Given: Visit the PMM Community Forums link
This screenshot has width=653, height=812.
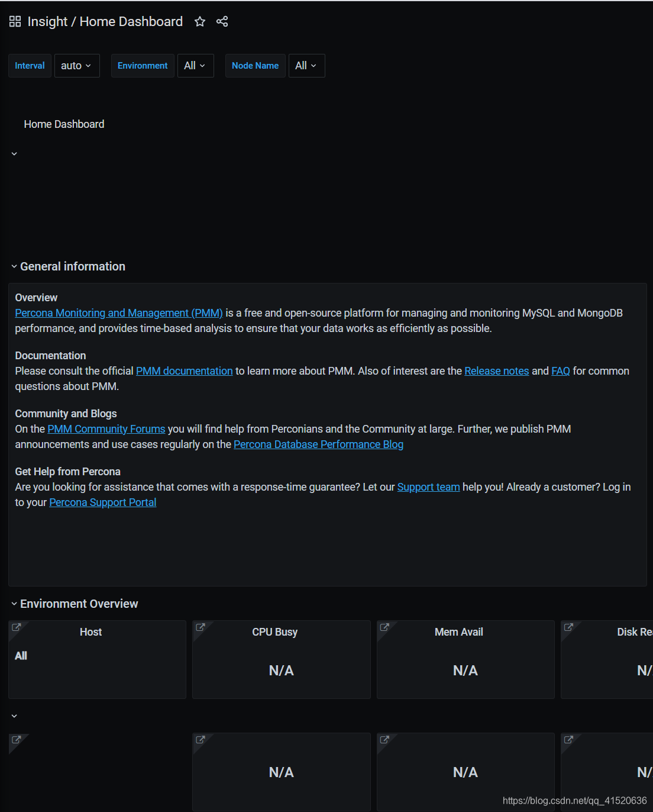Looking at the screenshot, I should click(106, 429).
